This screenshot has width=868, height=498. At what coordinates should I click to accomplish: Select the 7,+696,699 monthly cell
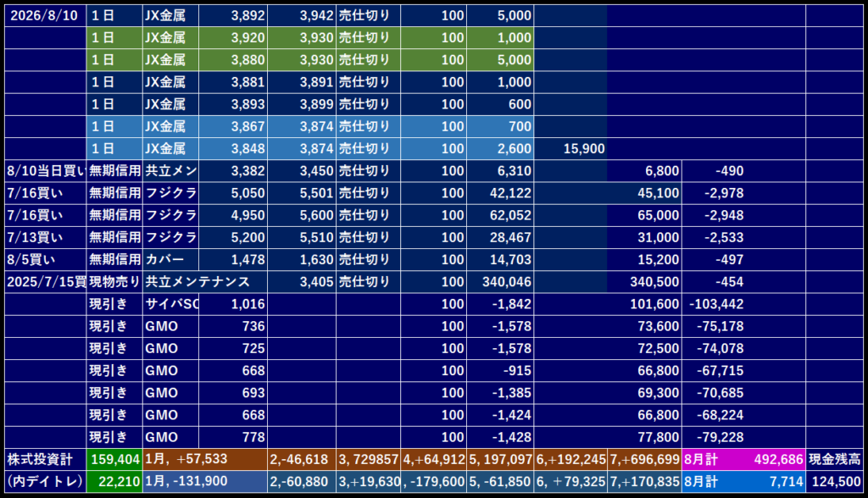pos(644,459)
